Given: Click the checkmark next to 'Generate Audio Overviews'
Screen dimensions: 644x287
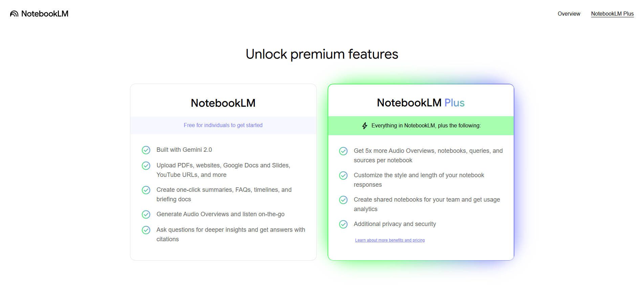Looking at the screenshot, I should click(146, 214).
